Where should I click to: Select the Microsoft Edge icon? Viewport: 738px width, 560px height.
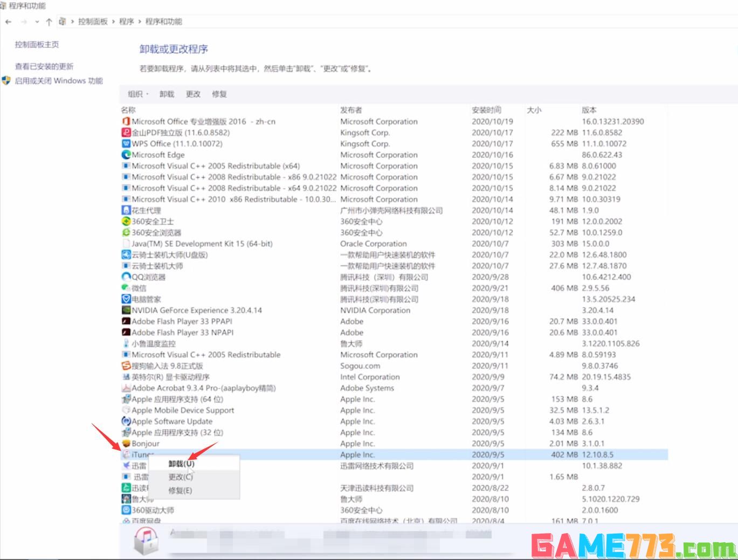(126, 155)
